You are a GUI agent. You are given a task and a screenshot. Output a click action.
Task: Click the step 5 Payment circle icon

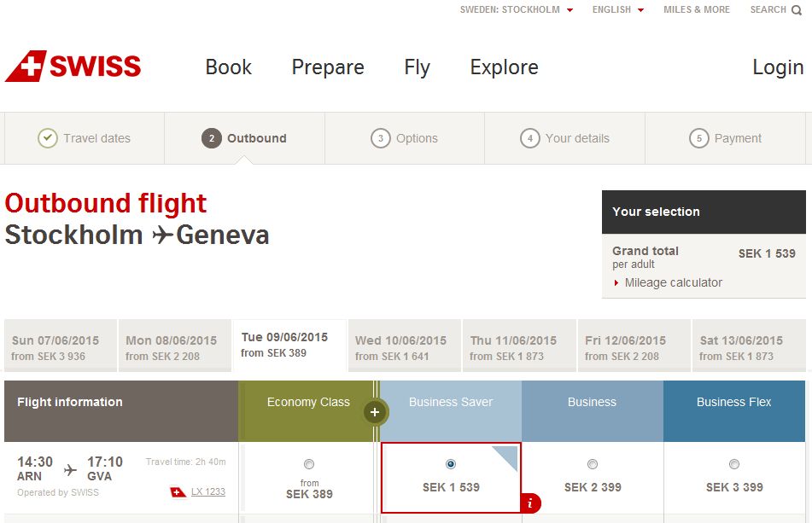click(x=699, y=138)
